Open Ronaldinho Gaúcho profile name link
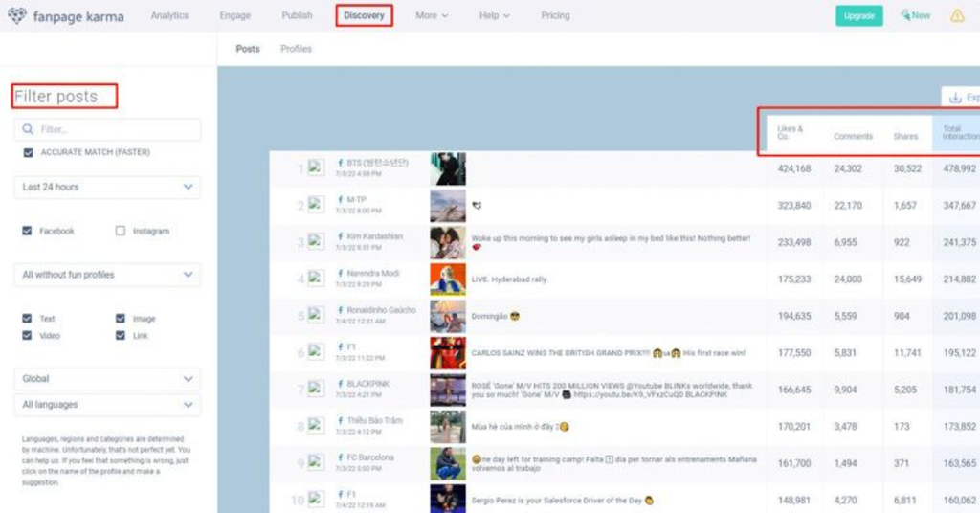980x513 pixels. (x=381, y=310)
